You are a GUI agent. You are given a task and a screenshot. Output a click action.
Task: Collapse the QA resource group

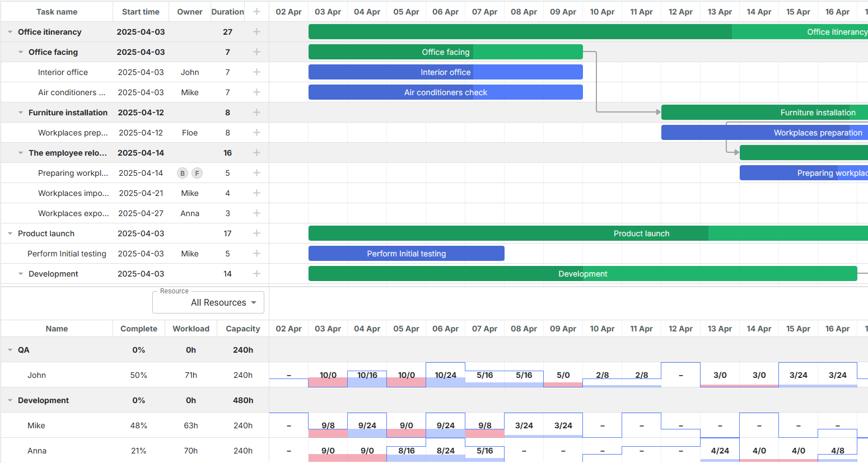pyautogui.click(x=9, y=350)
